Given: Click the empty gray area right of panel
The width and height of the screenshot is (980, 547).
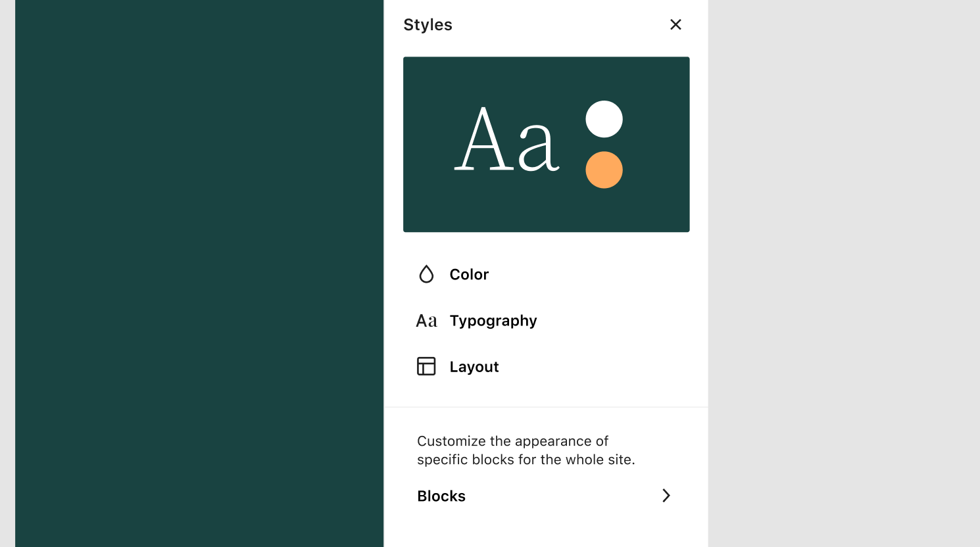Looking at the screenshot, I should point(844,273).
